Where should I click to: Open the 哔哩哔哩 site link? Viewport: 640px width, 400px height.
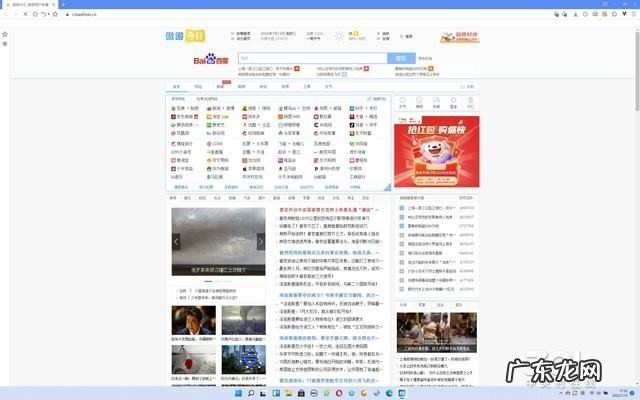289,125
